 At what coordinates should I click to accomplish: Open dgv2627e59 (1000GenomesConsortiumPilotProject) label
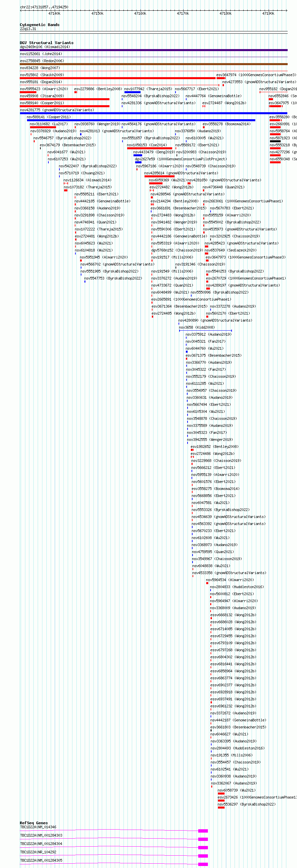tap(181, 160)
